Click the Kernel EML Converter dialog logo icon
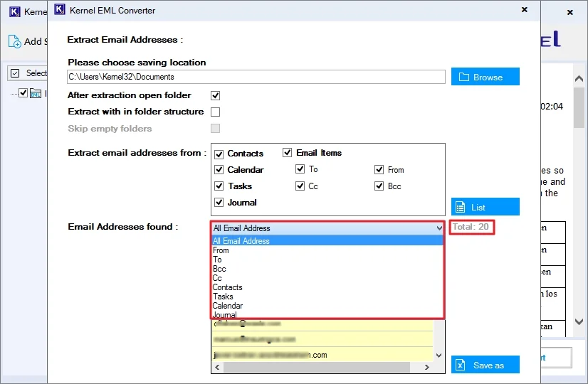 [x=60, y=11]
